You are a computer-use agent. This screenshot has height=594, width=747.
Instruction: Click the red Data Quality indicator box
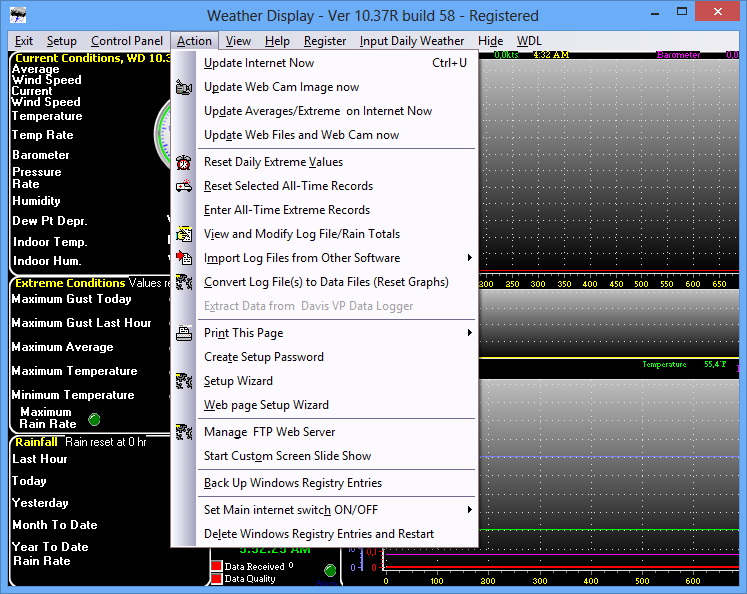point(217,579)
